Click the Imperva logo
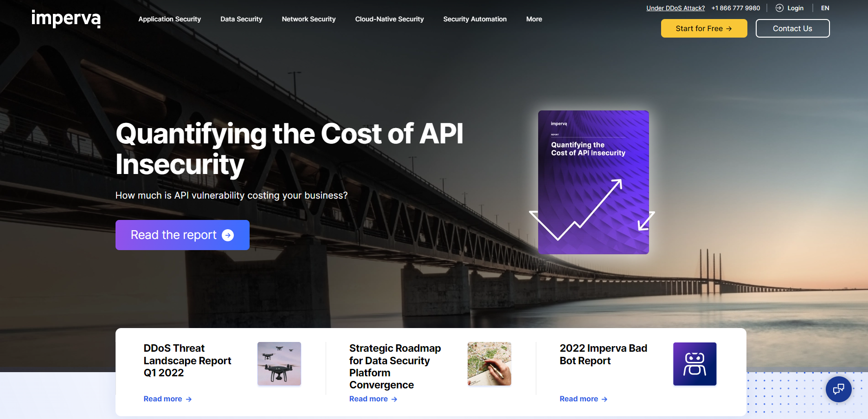The image size is (868, 419). pos(66,19)
